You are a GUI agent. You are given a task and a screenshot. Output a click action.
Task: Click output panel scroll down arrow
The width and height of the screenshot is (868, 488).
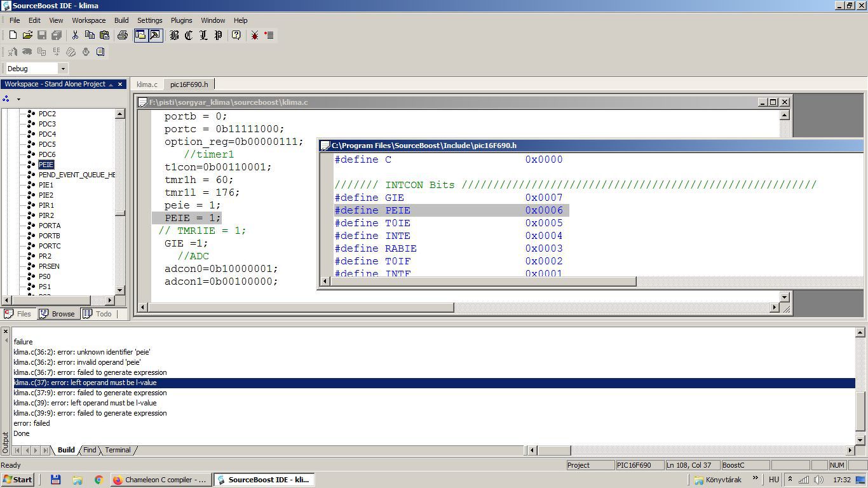(860, 440)
